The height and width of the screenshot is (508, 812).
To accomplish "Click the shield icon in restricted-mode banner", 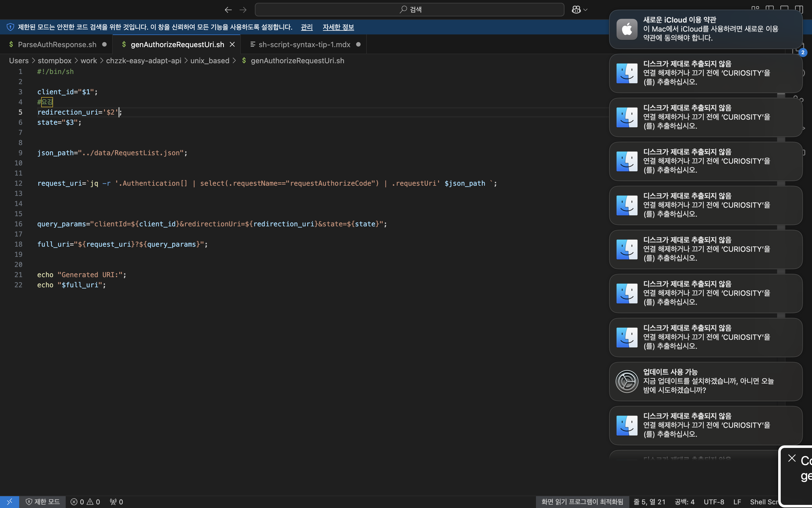I will [x=10, y=27].
